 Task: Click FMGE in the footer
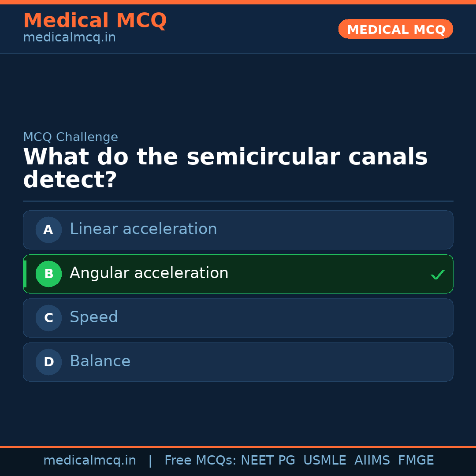click(416, 461)
